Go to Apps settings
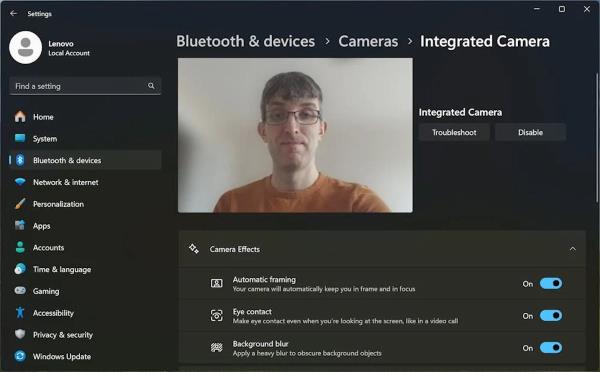This screenshot has height=372, width=600. (x=85, y=225)
